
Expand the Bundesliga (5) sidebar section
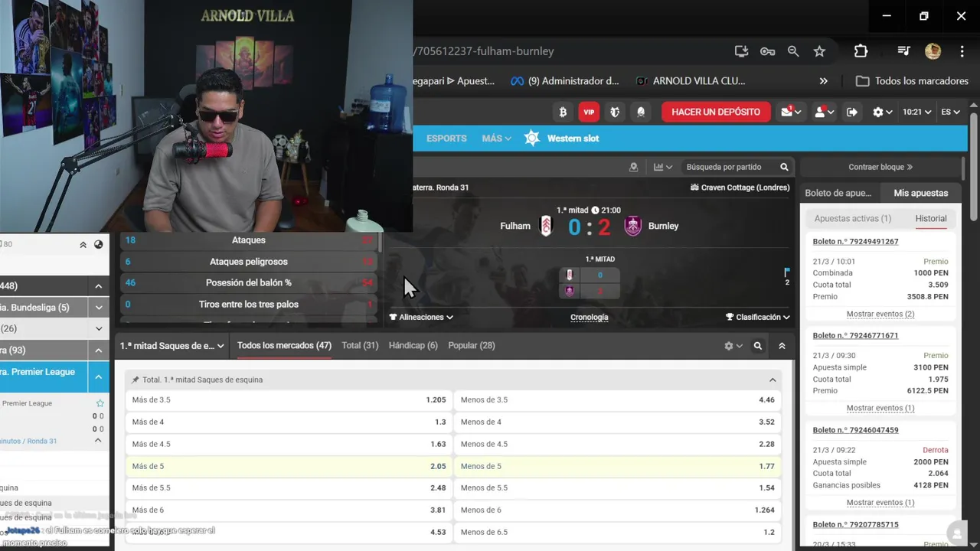99,308
